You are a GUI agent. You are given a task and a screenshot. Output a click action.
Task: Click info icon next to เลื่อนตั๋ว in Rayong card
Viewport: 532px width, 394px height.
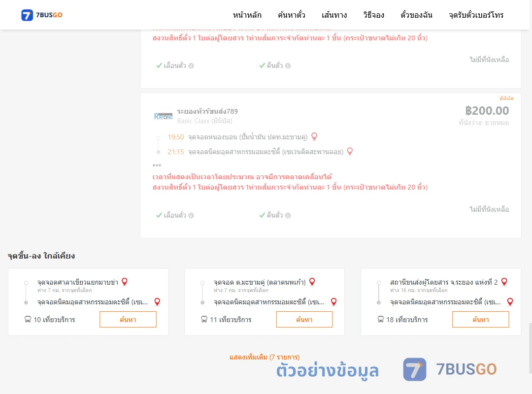click(191, 216)
